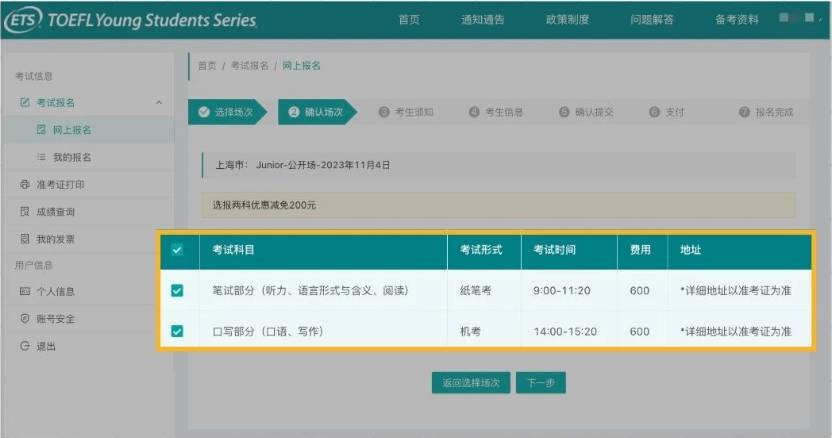This screenshot has height=438, width=832.
Task: Click step 3 考生须知
Action: [x=406, y=112]
